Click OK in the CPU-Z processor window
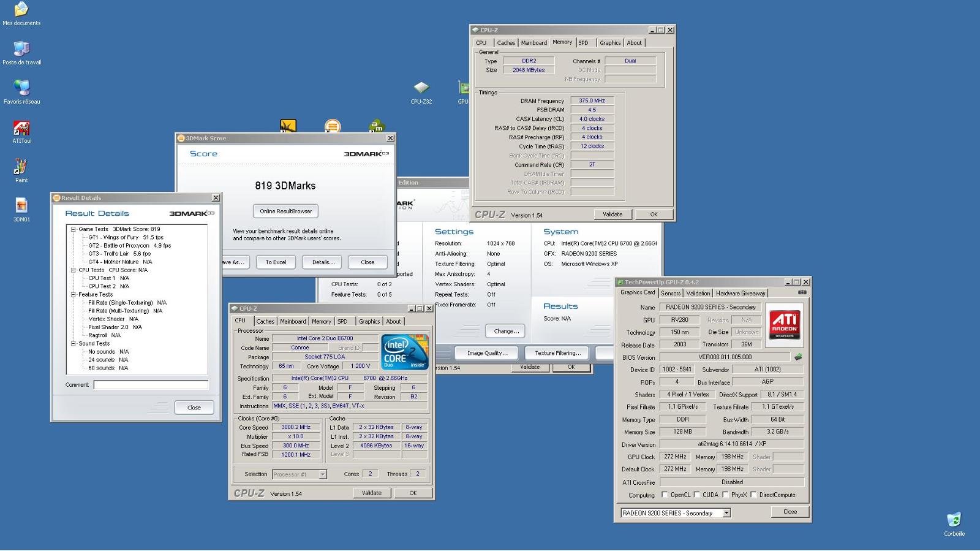This screenshot has height=551, width=980. (413, 493)
